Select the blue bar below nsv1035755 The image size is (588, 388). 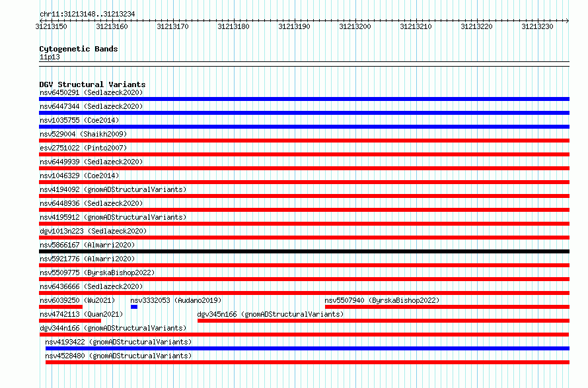pyautogui.click(x=304, y=127)
